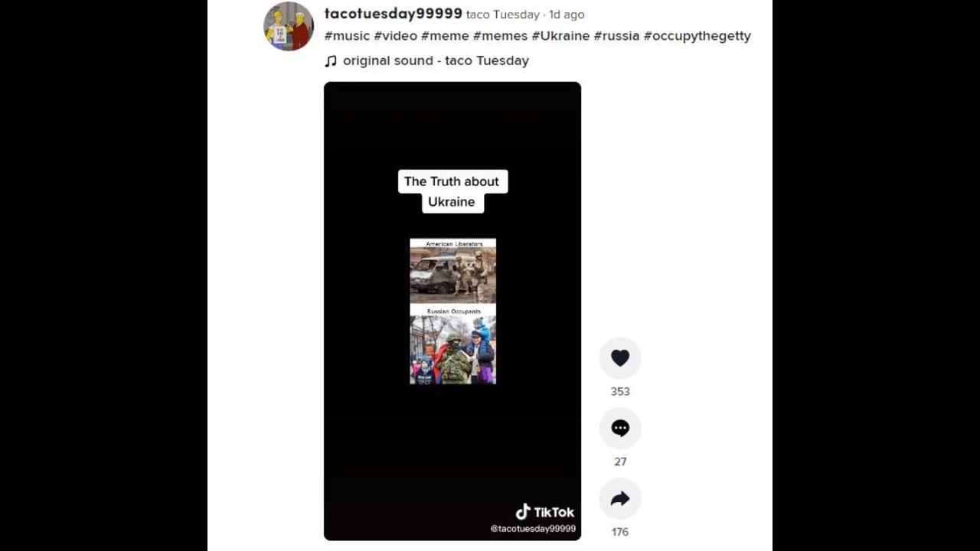Open the #Ukraine hashtag

coord(560,36)
